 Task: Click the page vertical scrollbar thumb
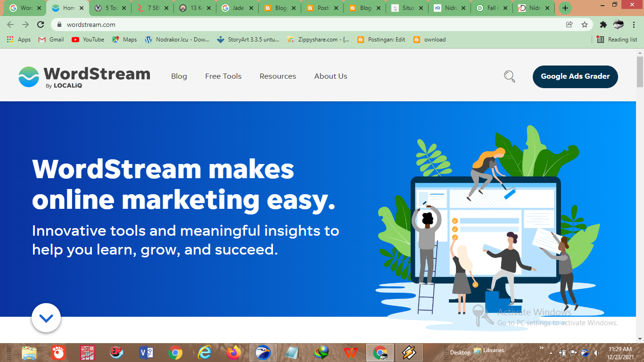click(640, 72)
